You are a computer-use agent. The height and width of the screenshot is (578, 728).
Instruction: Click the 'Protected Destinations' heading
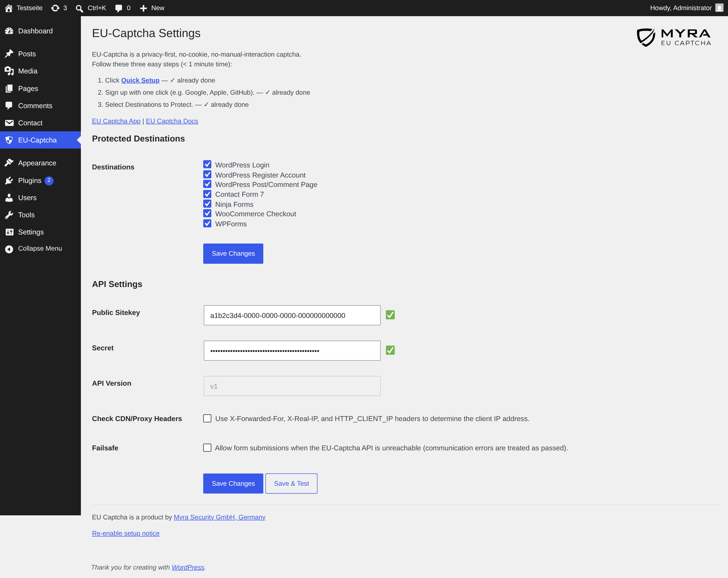tap(139, 139)
